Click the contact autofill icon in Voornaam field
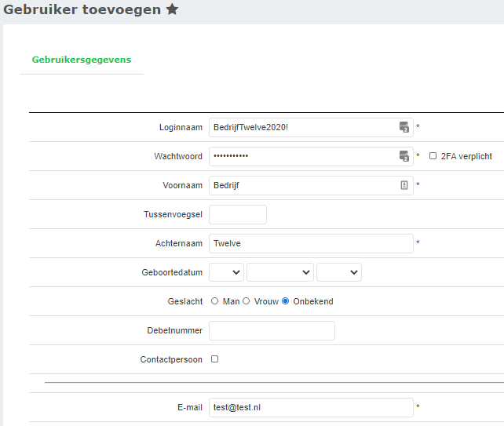Viewport: 504px width, 426px height. tap(404, 185)
